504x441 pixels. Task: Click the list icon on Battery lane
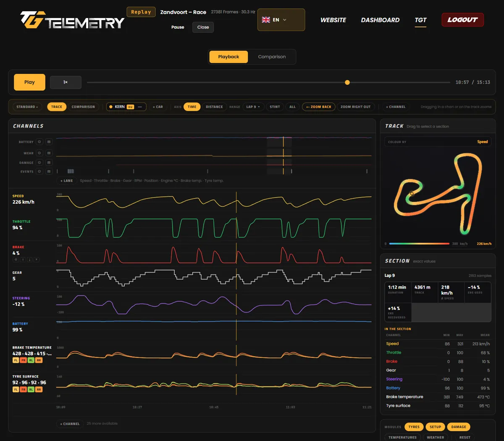pos(49,142)
